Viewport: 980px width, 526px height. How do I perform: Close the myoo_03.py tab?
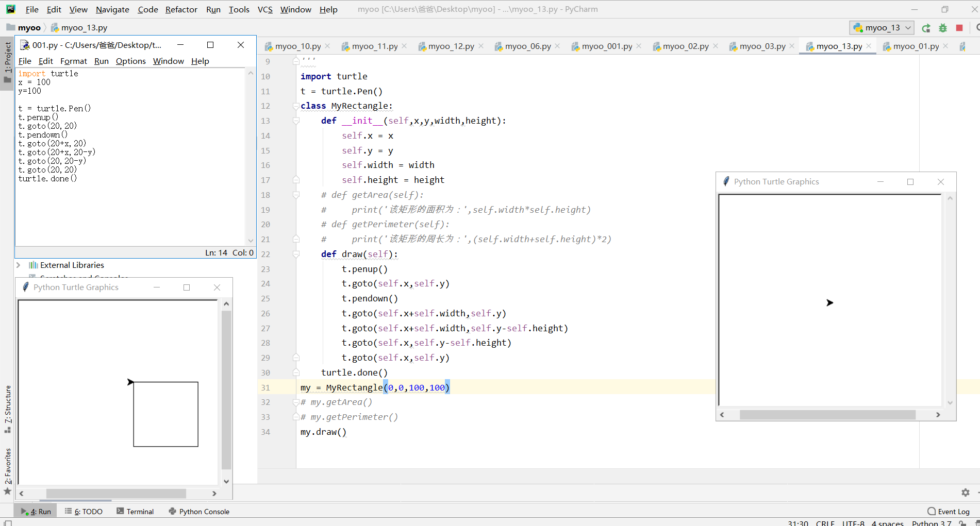coord(792,46)
